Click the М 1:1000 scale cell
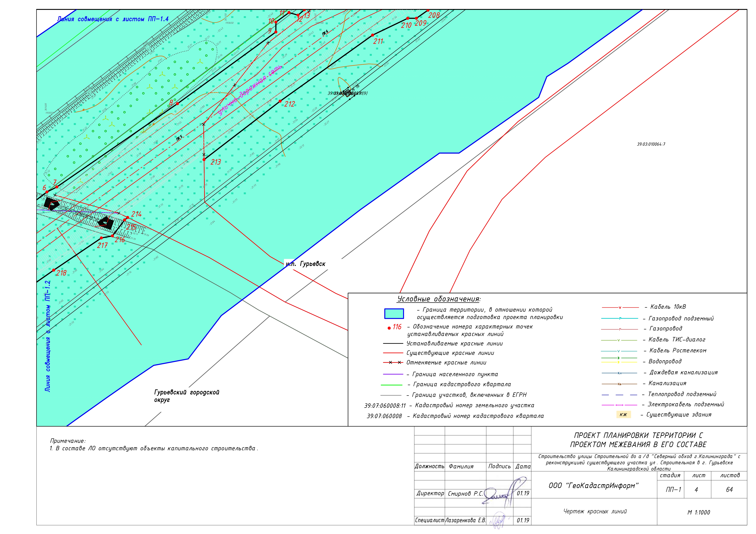 (699, 512)
